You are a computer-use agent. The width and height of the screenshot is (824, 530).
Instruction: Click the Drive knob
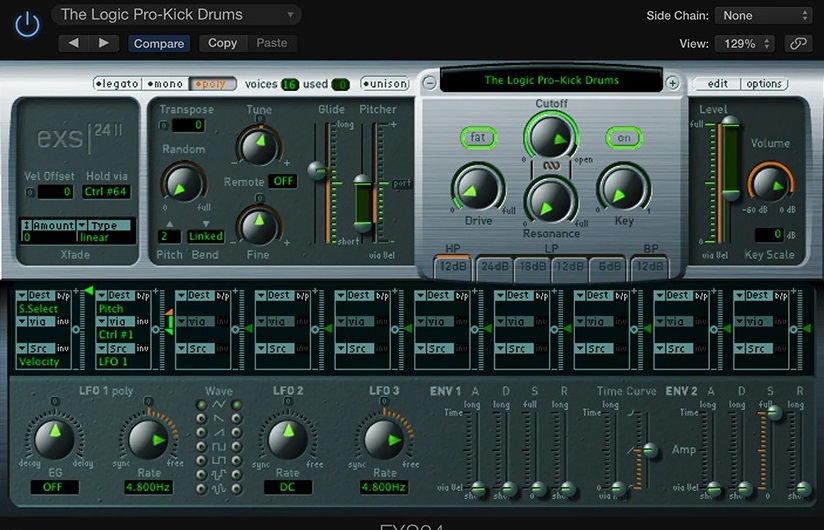tap(477, 189)
